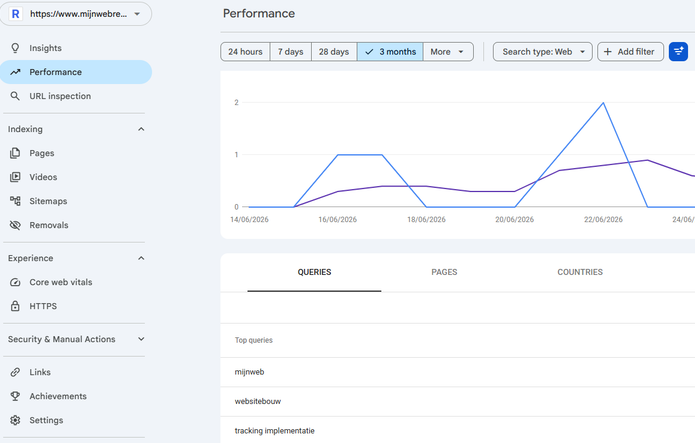Screen dimensions: 695x445
Task: Click the Add filter button
Action: pos(630,51)
